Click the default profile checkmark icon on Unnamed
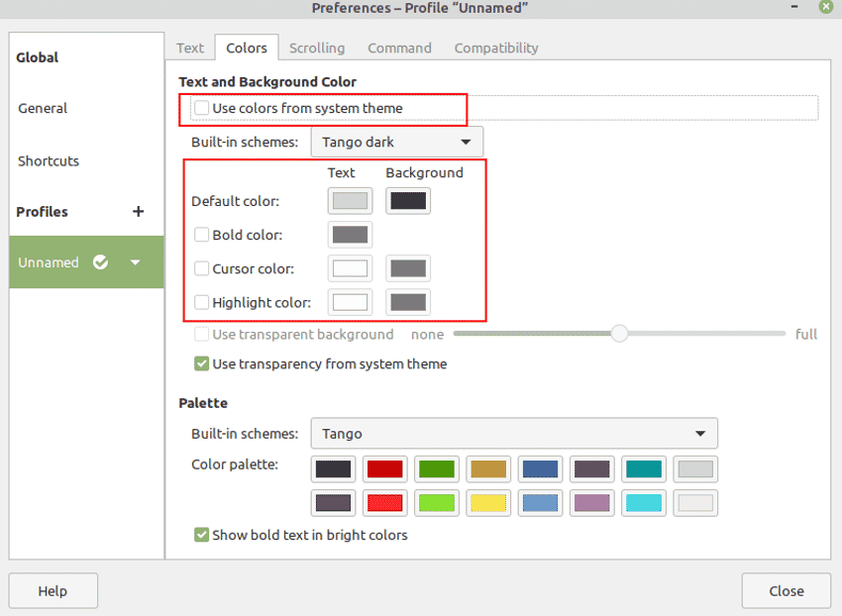842x616 pixels. coord(100,262)
